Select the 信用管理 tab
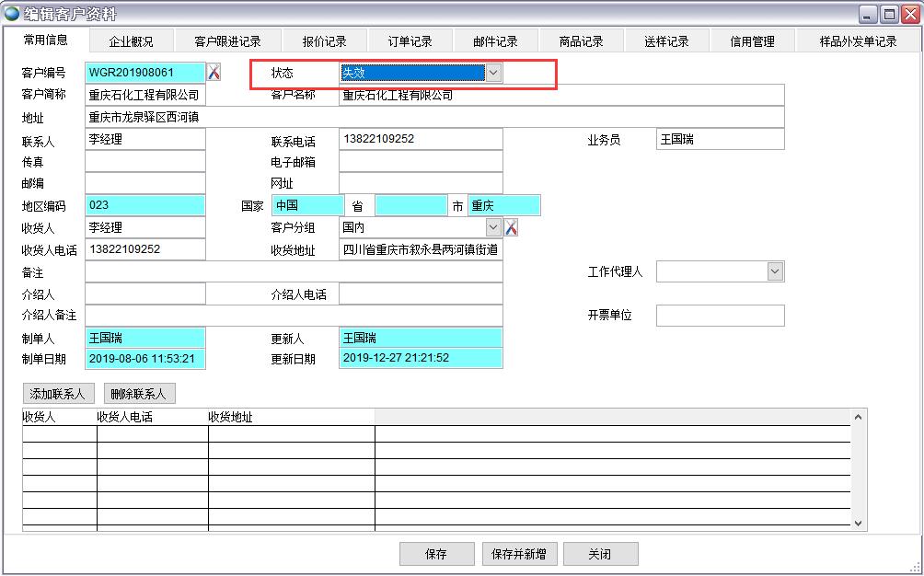The width and height of the screenshot is (924, 576). point(752,41)
